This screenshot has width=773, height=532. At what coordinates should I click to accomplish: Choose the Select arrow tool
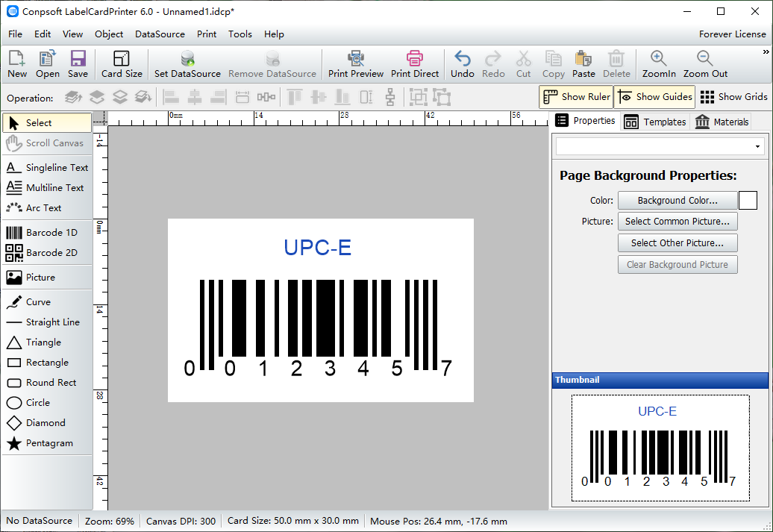47,123
